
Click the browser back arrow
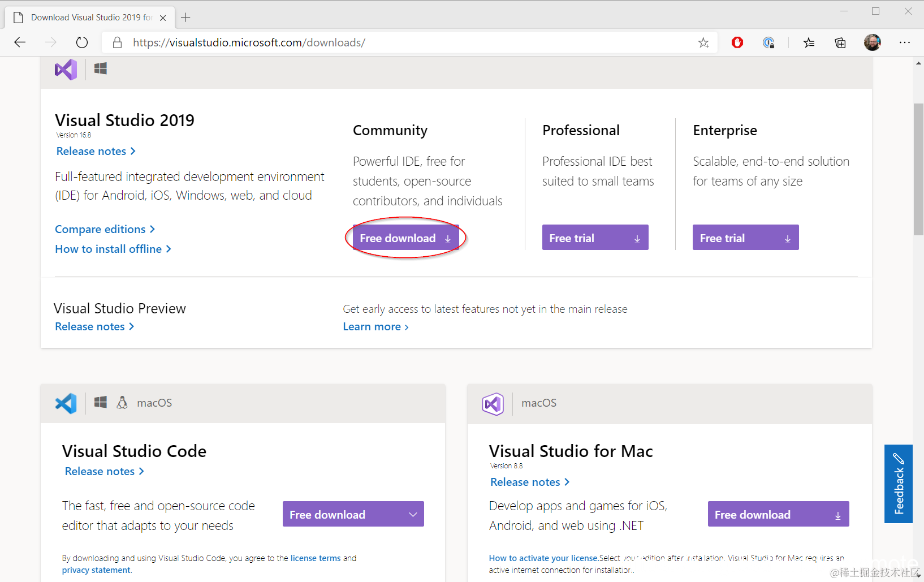20,42
